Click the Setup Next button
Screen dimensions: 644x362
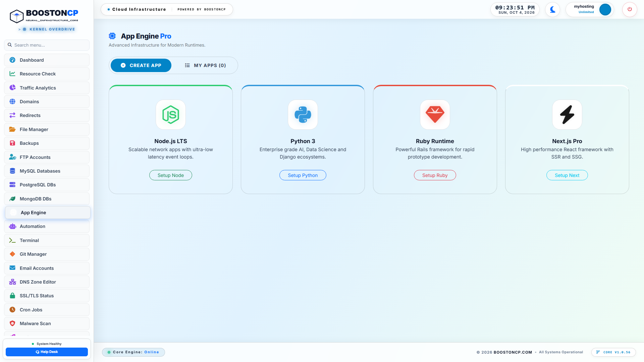(x=567, y=175)
